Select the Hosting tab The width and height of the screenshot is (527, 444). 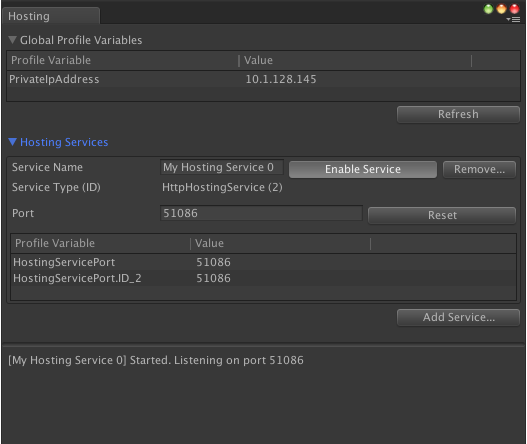tap(51, 16)
